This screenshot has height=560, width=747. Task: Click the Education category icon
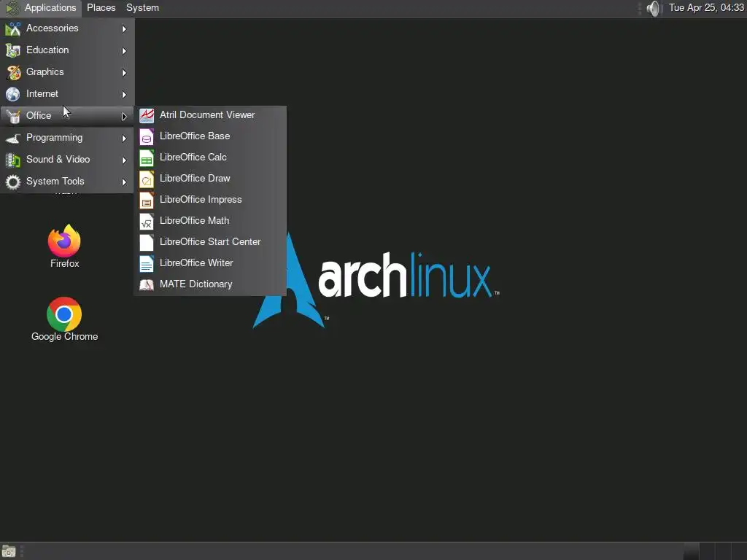click(x=13, y=50)
